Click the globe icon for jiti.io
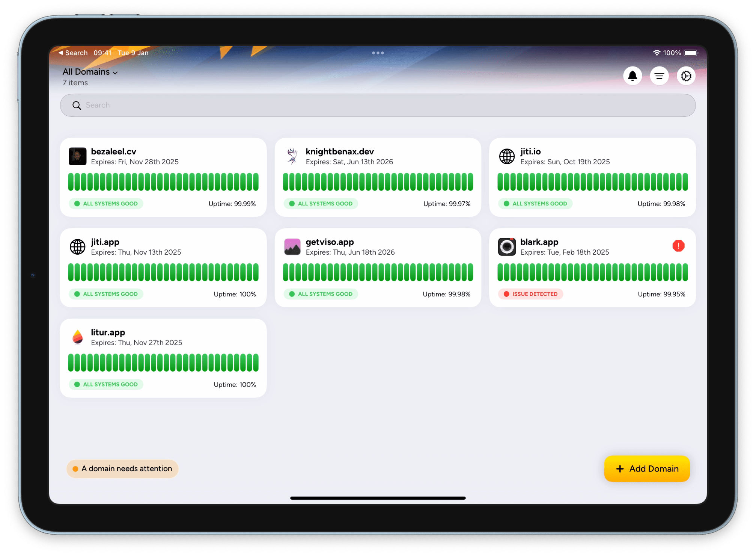756x556 pixels. (507, 156)
